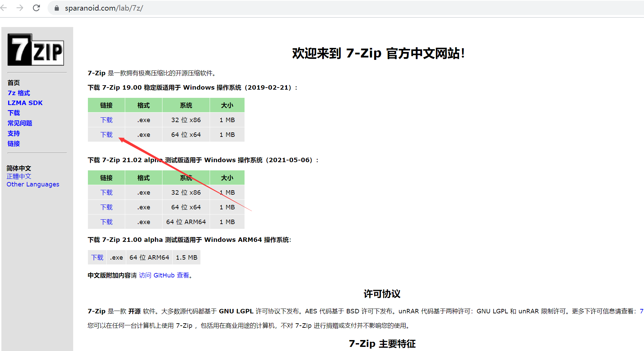Download the 32-bit x86 stable version

point(106,120)
